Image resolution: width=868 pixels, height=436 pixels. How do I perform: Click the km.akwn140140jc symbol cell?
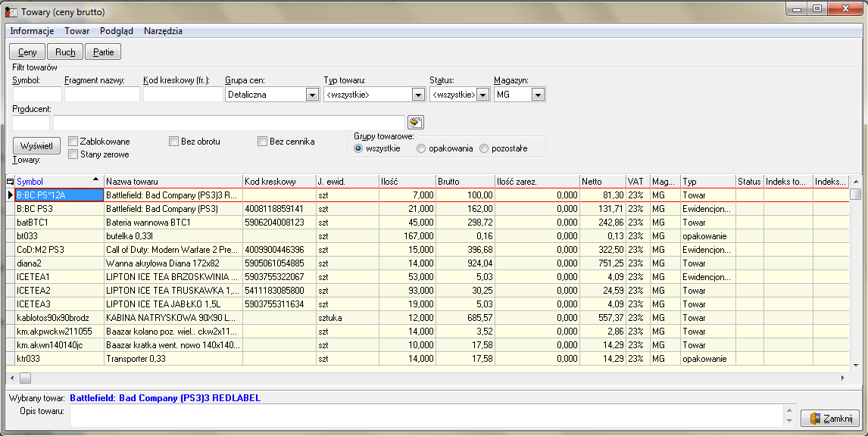point(59,344)
